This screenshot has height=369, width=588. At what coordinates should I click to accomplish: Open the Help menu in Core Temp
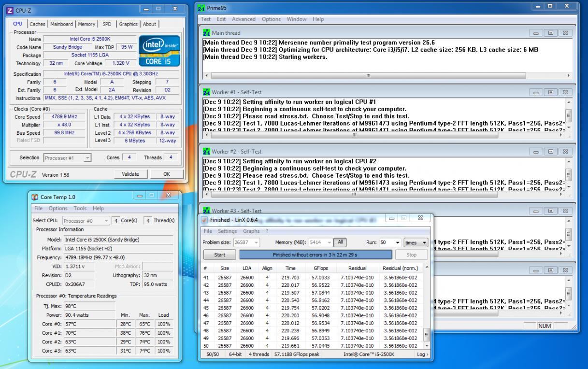pyautogui.click(x=98, y=208)
